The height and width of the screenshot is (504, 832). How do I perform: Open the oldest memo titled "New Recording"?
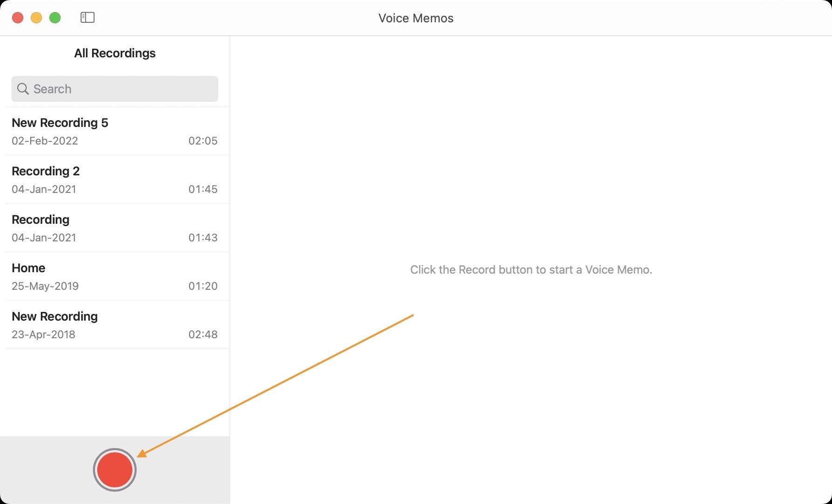point(55,316)
